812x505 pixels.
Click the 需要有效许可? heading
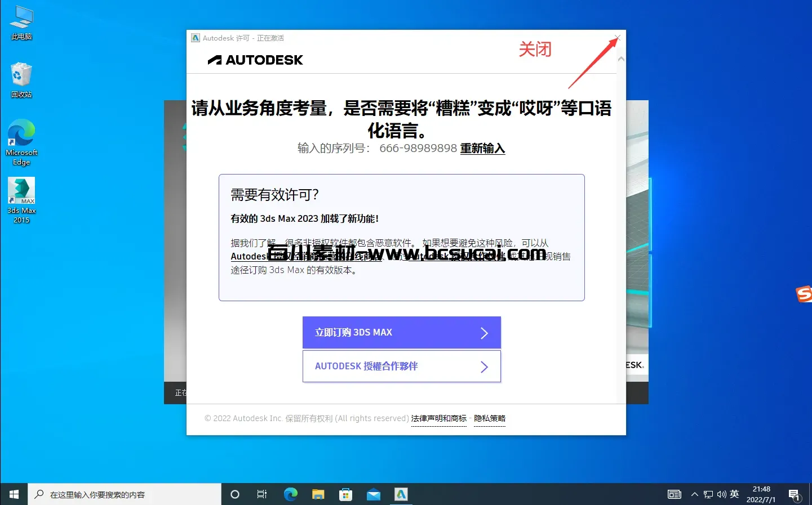274,195
